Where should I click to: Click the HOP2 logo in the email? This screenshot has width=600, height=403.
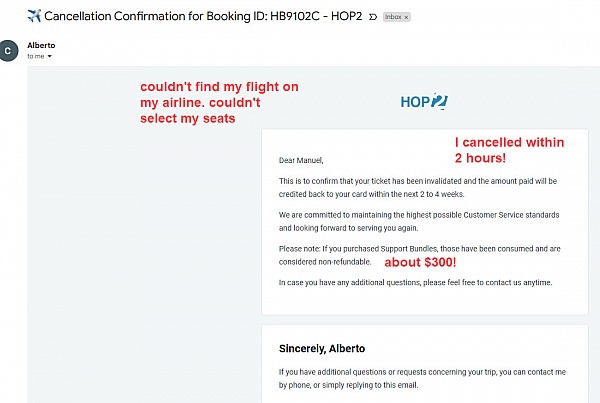point(423,102)
